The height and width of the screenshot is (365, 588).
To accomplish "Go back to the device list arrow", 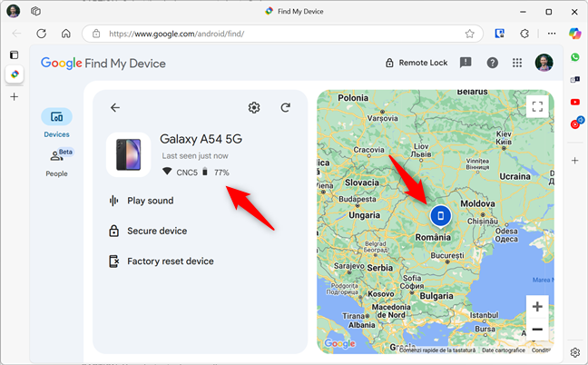I will click(115, 108).
